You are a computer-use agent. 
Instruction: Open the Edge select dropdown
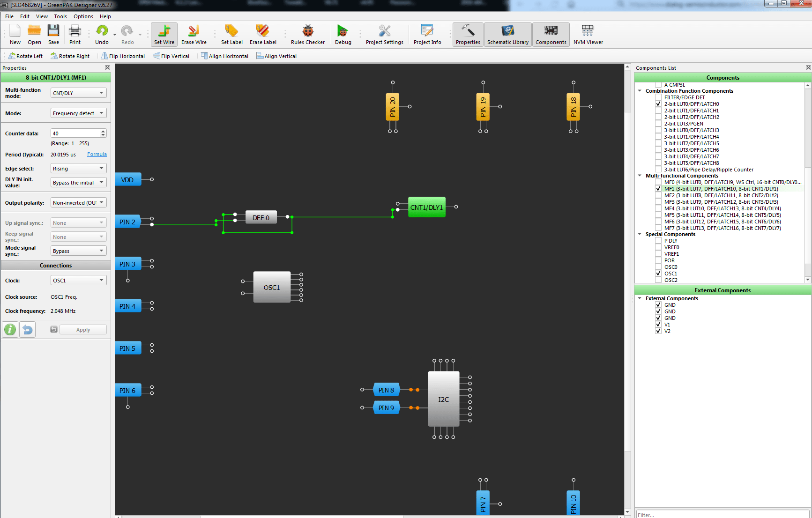(x=78, y=169)
